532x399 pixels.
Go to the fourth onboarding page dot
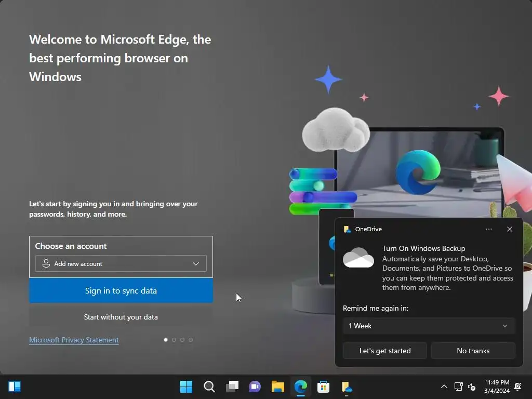[191, 340]
